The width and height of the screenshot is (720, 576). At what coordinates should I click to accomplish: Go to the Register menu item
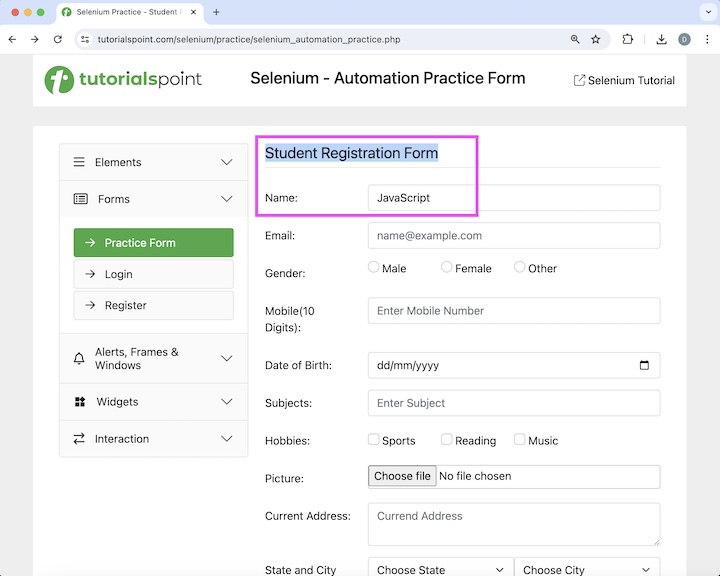153,305
